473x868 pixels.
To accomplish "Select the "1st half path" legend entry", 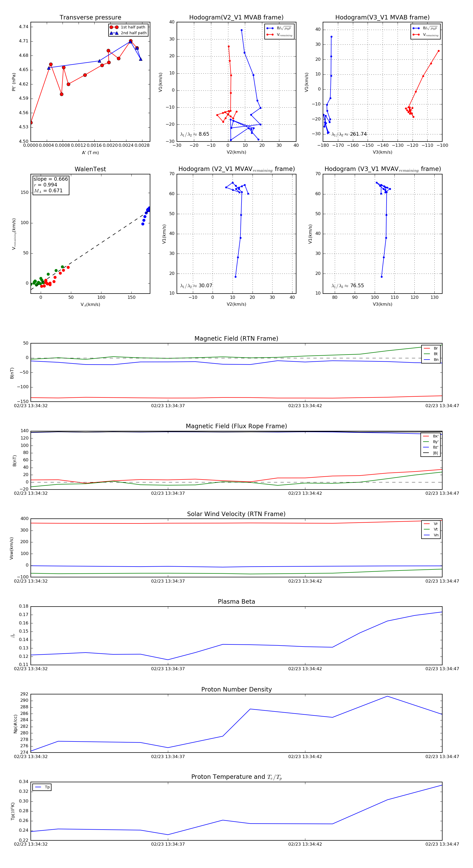I will point(128,27).
